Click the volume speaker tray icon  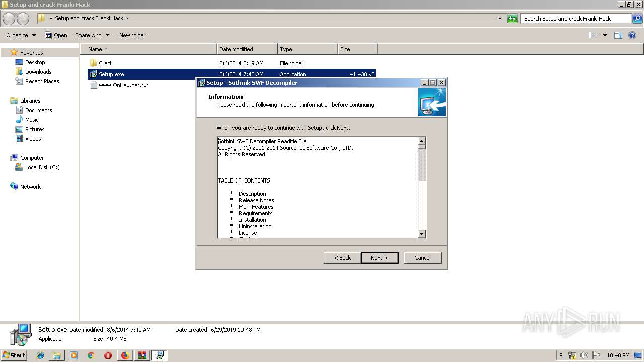point(584,355)
